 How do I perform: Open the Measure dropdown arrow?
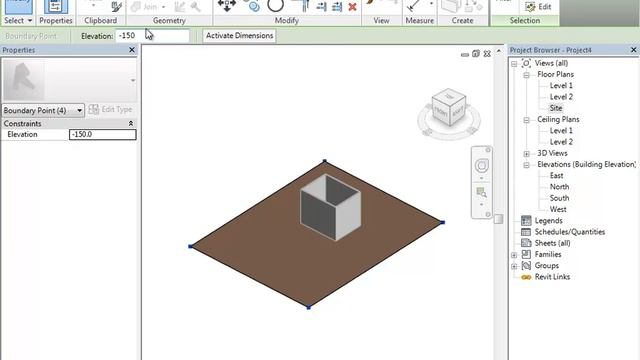(431, 4)
